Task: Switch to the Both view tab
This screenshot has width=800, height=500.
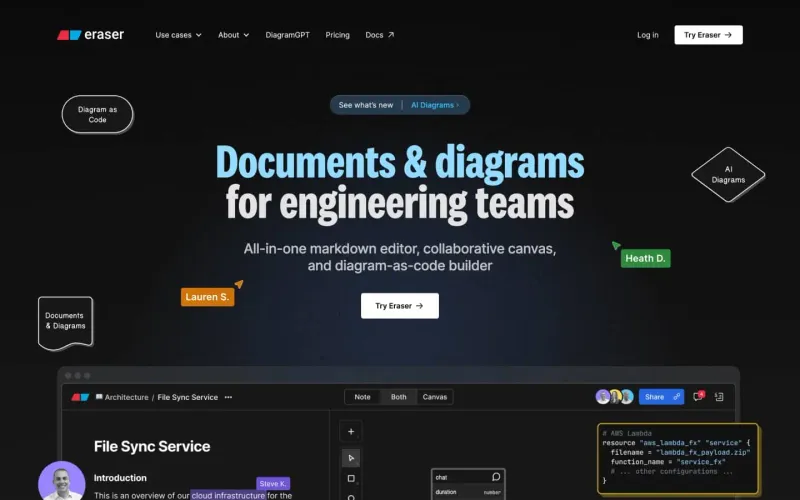Action: click(x=398, y=397)
